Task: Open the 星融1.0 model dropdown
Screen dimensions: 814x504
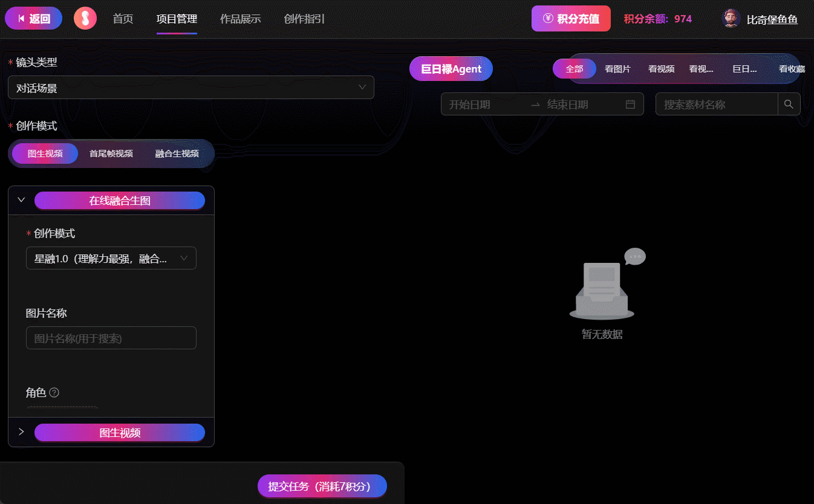Action: point(111,259)
